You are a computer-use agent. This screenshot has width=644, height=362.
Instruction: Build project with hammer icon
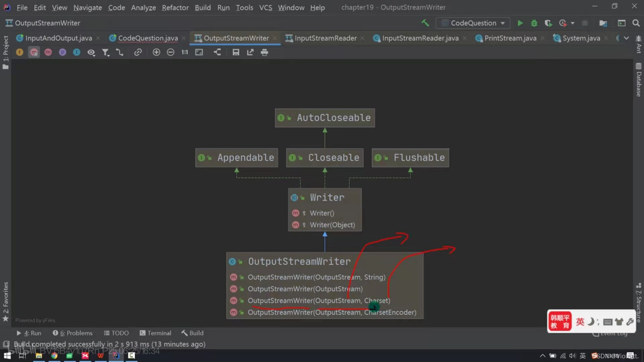(425, 23)
